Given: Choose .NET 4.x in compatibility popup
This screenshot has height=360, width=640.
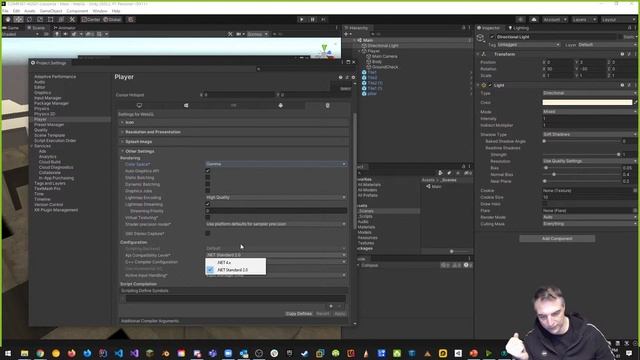Looking at the screenshot, I should click(236, 262).
